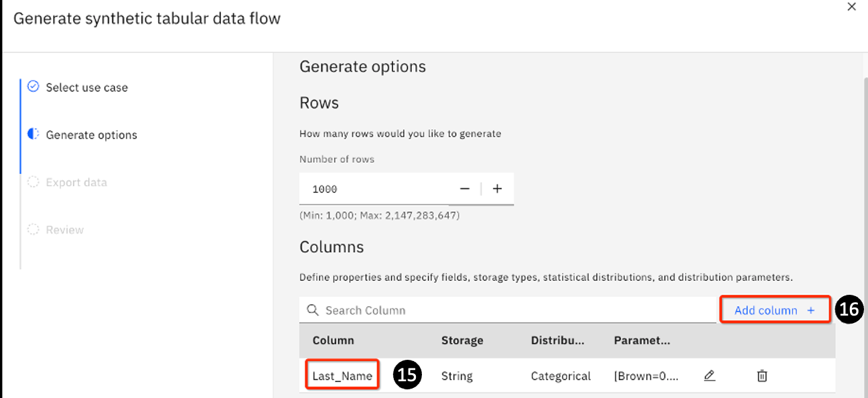Click the Add column button
Screen dimensions: 868x398
click(x=774, y=310)
